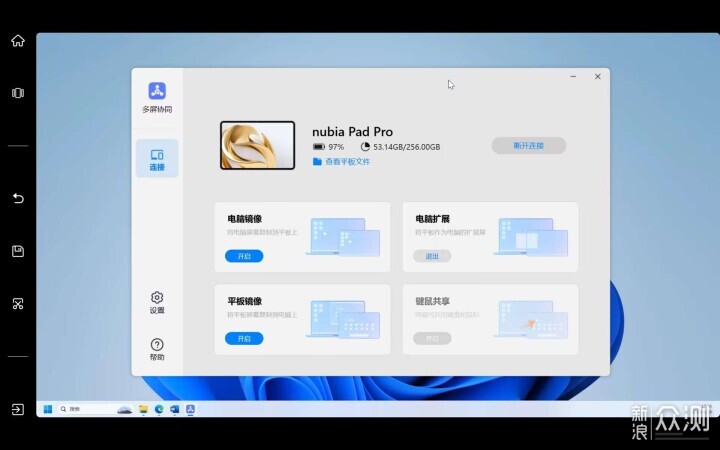This screenshot has height=450, width=720.
Task: Click the 电脑镜像 card illustration
Action: [x=343, y=237]
